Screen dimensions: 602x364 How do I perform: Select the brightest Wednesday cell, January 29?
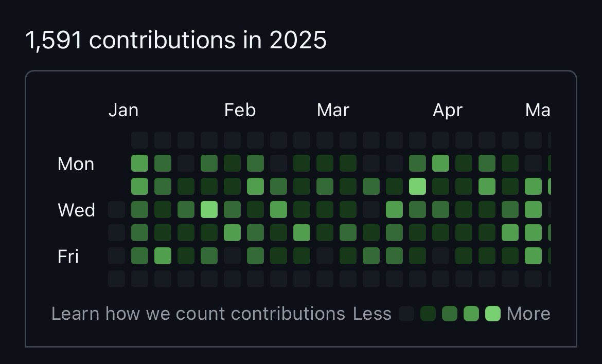209,209
